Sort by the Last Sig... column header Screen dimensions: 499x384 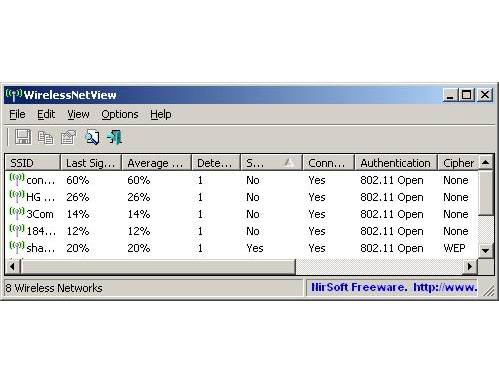91,163
